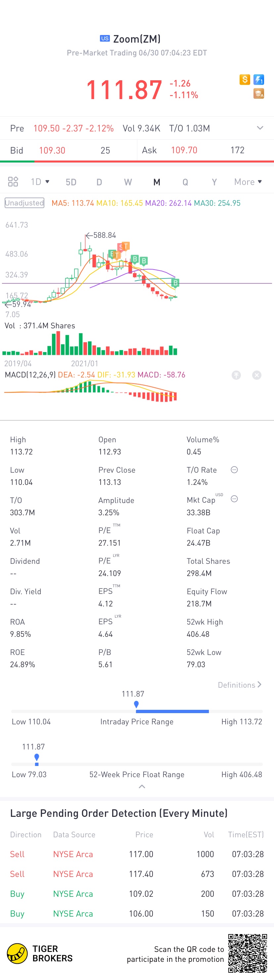Open the Definitions link
This screenshot has height=980, width=274.
(239, 685)
